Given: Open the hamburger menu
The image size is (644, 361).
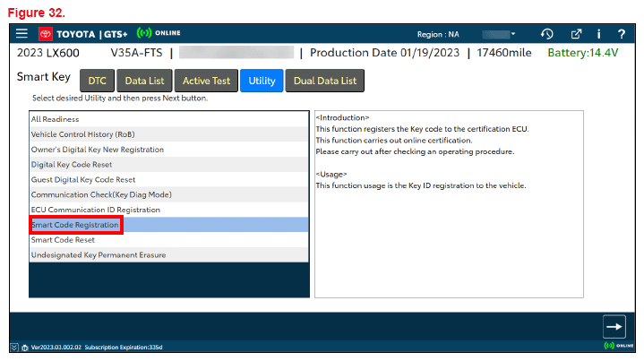Looking at the screenshot, I should pyautogui.click(x=21, y=34).
